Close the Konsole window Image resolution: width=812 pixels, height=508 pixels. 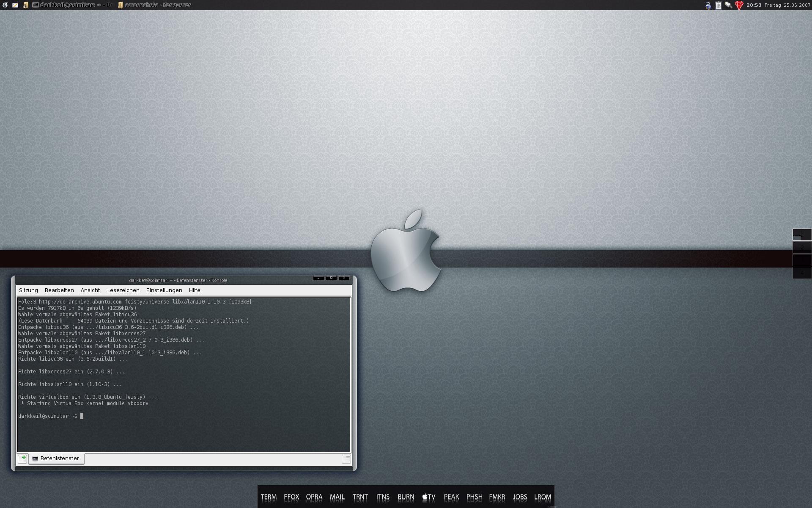point(344,278)
